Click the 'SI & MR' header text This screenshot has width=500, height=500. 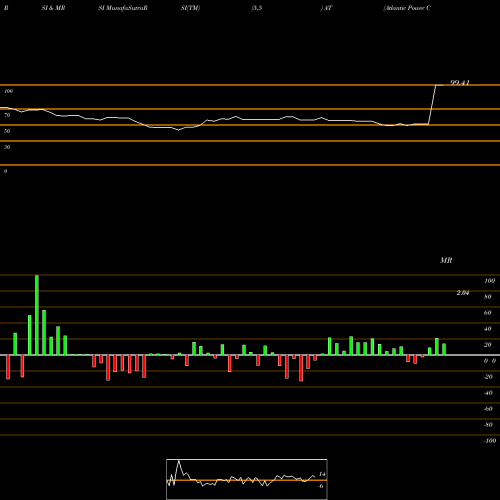pos(53,8)
